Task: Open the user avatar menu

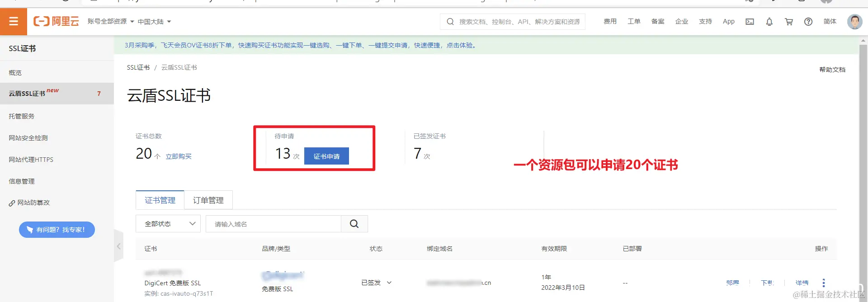Action: pos(854,21)
